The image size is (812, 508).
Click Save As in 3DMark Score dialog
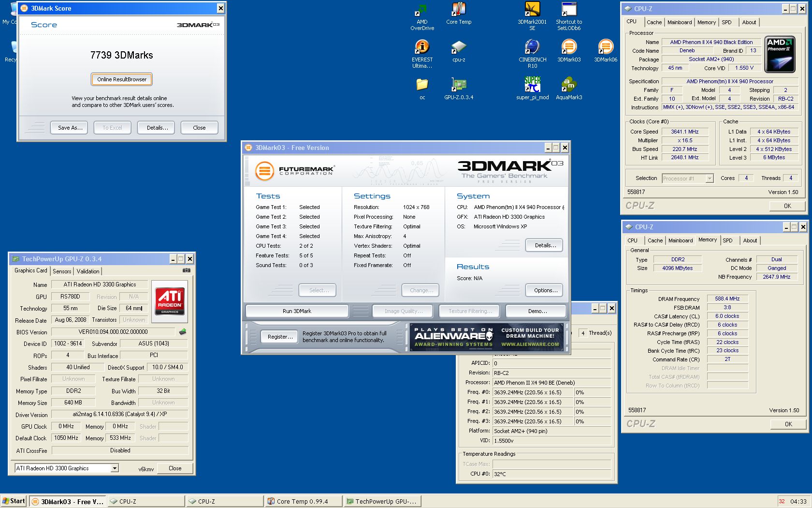(x=69, y=128)
